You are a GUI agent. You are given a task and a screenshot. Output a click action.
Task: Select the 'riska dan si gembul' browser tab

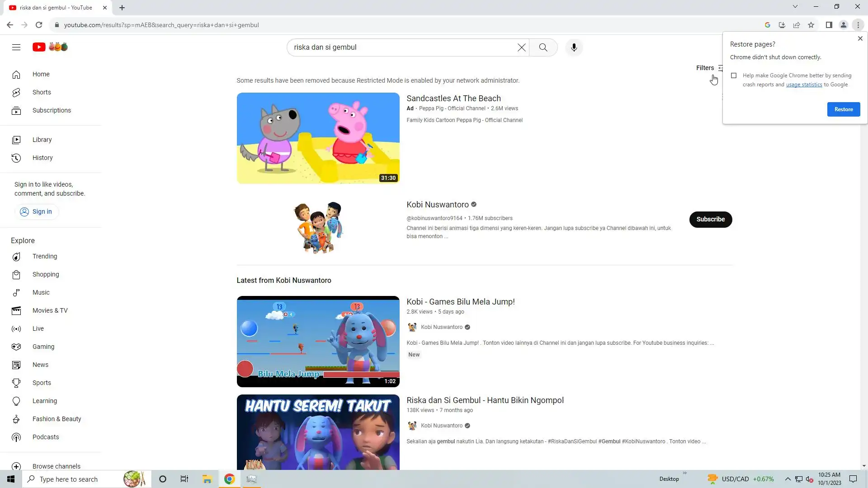tap(56, 8)
